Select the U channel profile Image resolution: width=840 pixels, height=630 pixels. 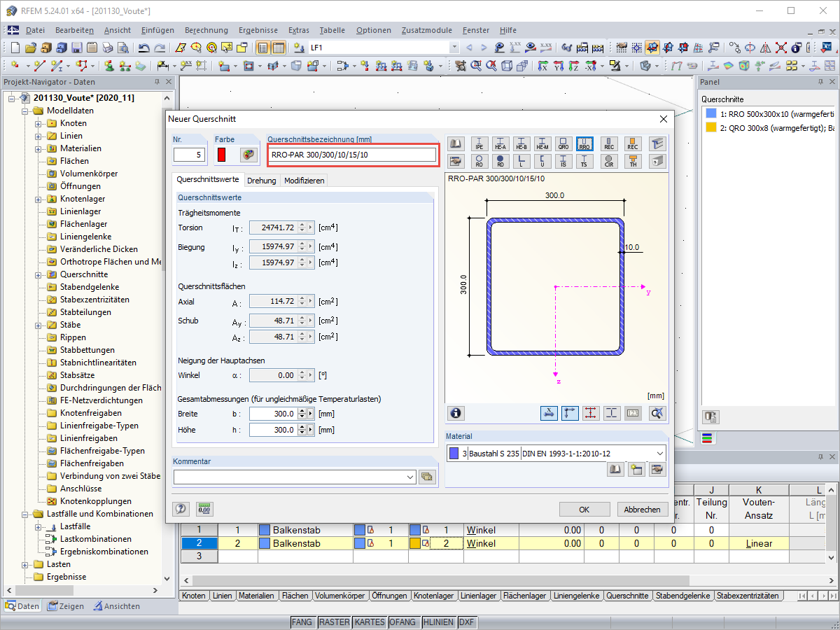[x=542, y=161]
